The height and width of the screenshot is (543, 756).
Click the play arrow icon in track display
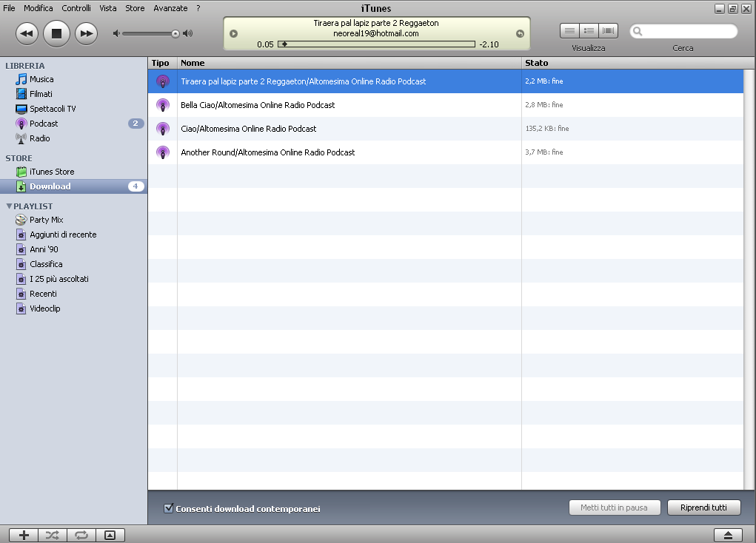pos(234,34)
